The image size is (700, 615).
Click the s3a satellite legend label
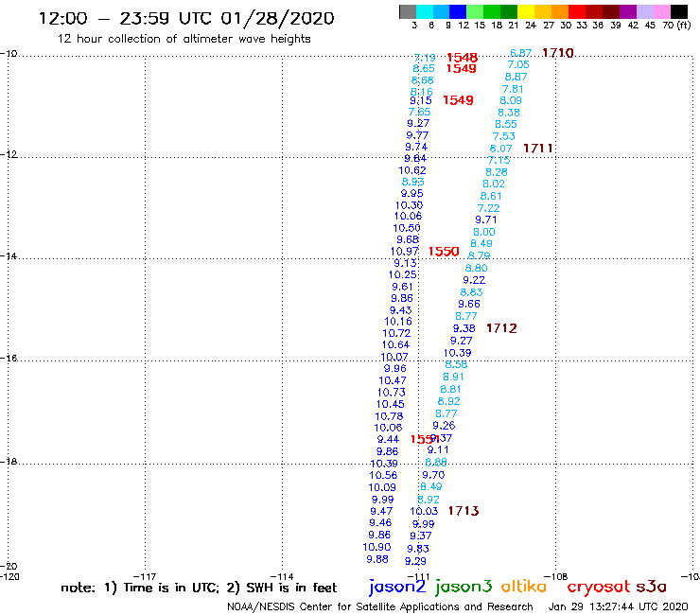(x=652, y=587)
